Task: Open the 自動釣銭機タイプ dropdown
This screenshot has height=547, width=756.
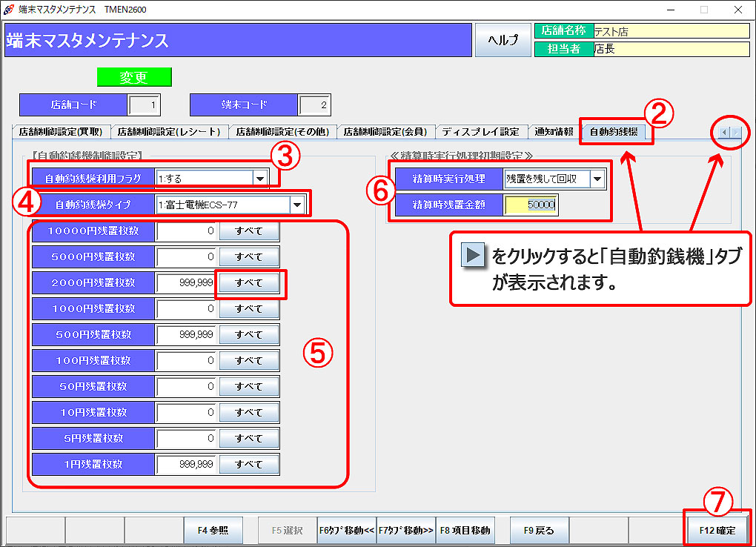Action: (x=299, y=205)
